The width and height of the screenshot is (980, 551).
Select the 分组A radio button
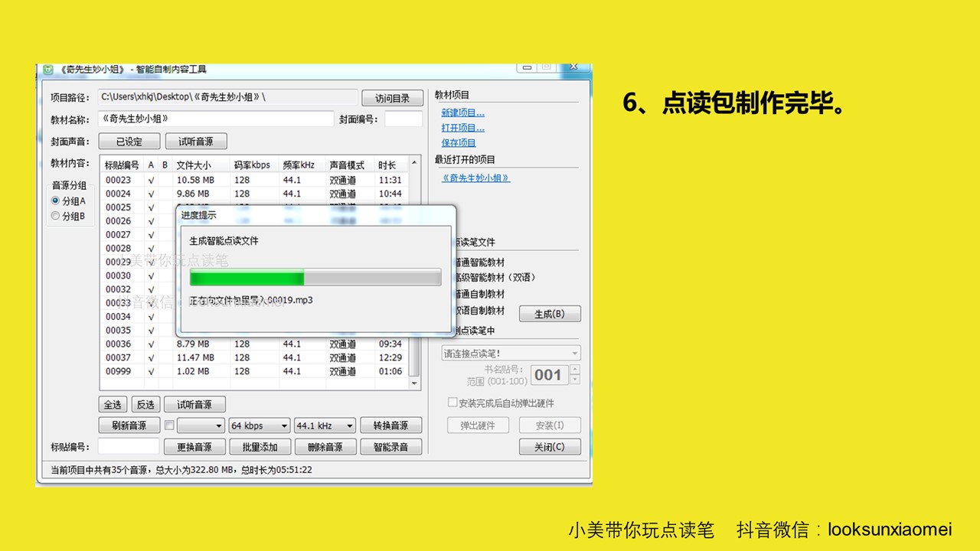[55, 201]
